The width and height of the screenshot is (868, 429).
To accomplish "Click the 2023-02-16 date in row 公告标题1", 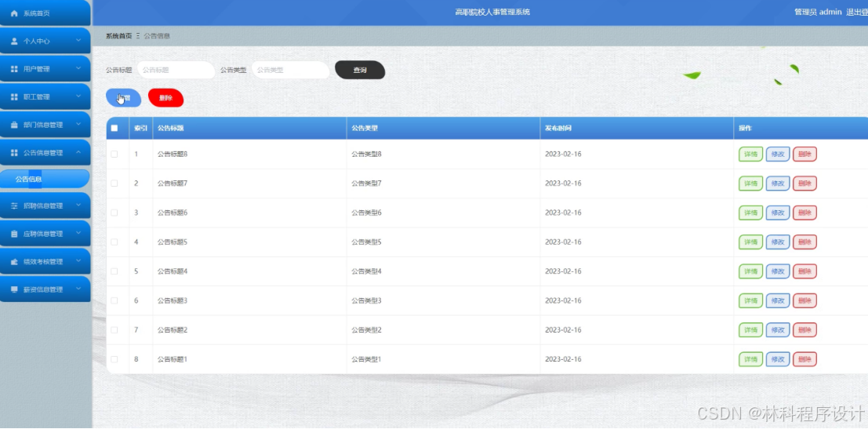I will (x=563, y=359).
